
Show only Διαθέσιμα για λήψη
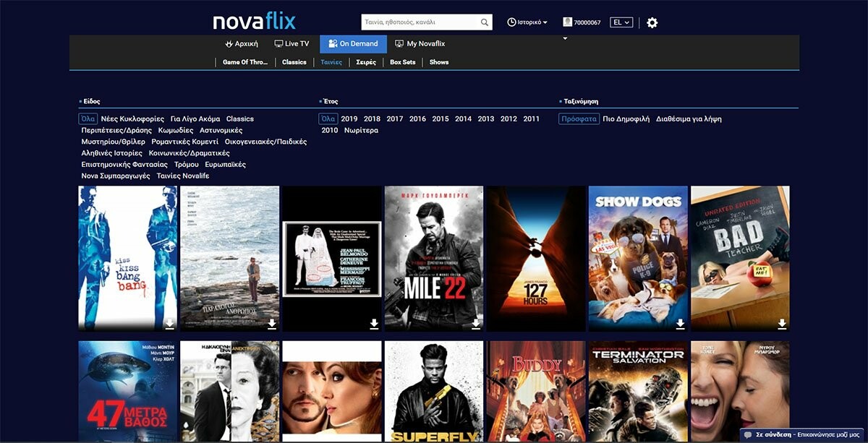point(689,119)
